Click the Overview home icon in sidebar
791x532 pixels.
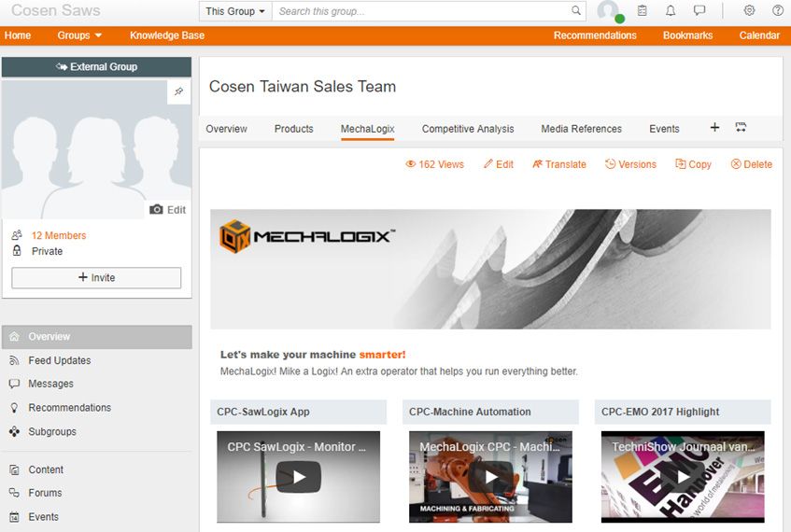point(14,336)
